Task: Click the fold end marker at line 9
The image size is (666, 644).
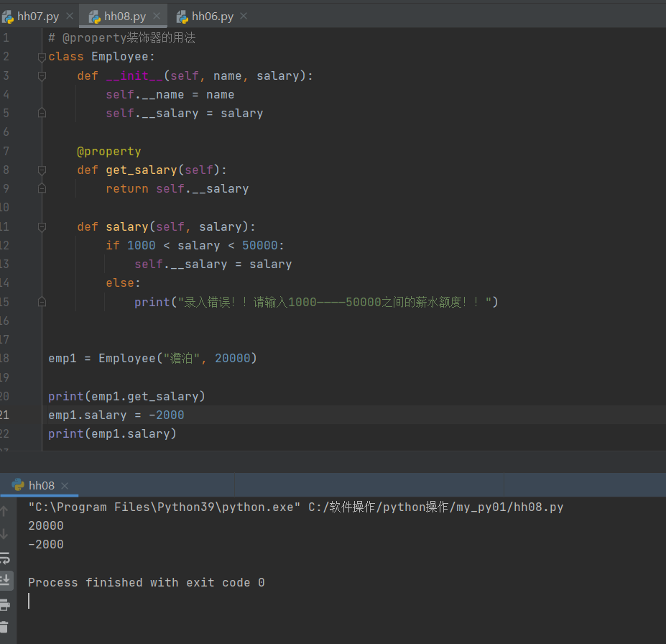Action: (42, 188)
